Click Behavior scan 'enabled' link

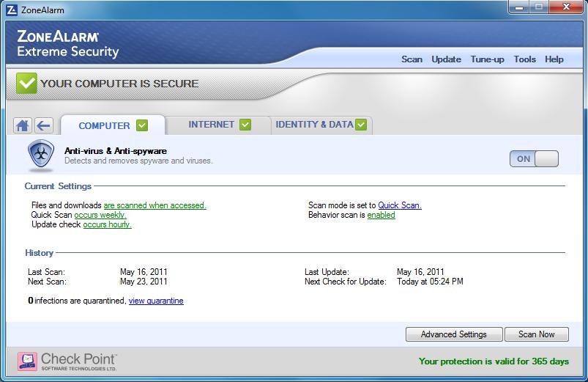(x=381, y=215)
